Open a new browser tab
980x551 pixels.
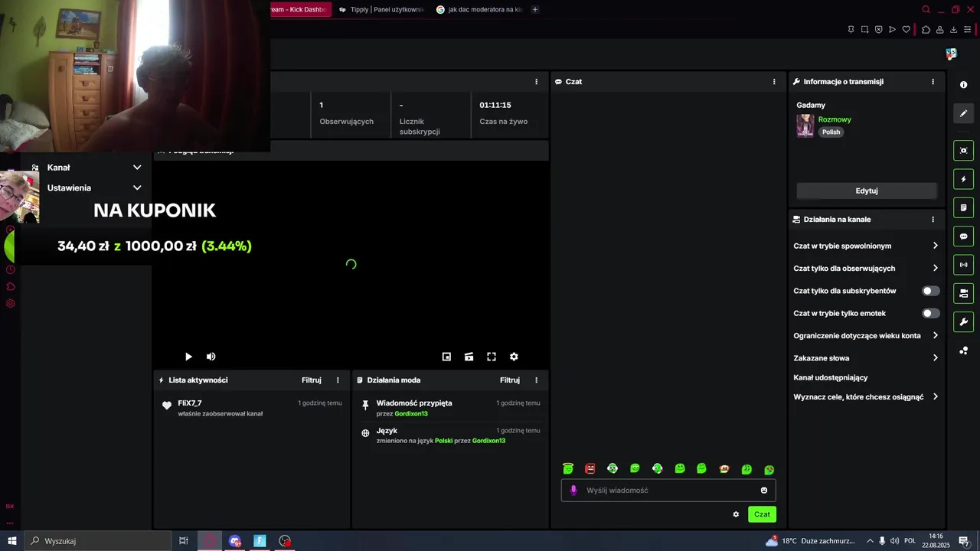point(535,9)
